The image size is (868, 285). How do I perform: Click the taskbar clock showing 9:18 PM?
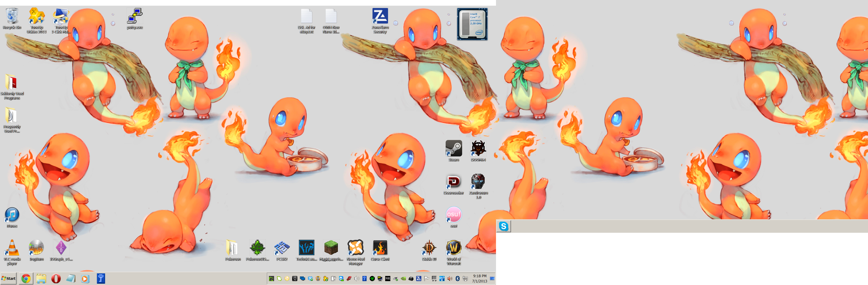[x=479, y=279]
